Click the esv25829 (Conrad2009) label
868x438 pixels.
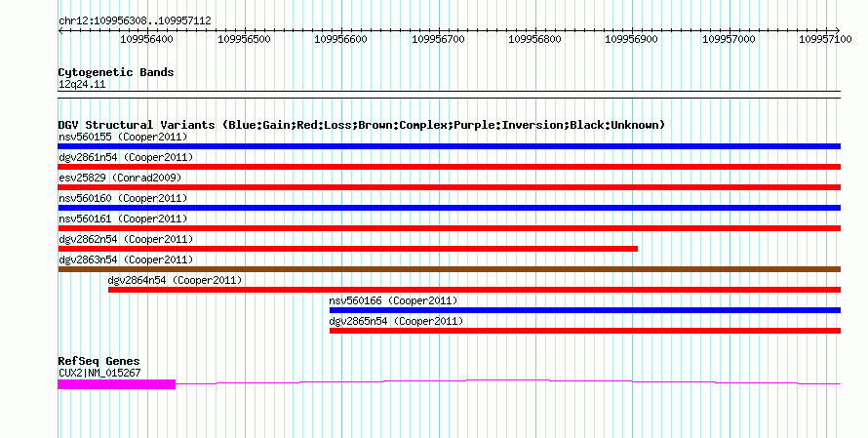pyautogui.click(x=120, y=178)
